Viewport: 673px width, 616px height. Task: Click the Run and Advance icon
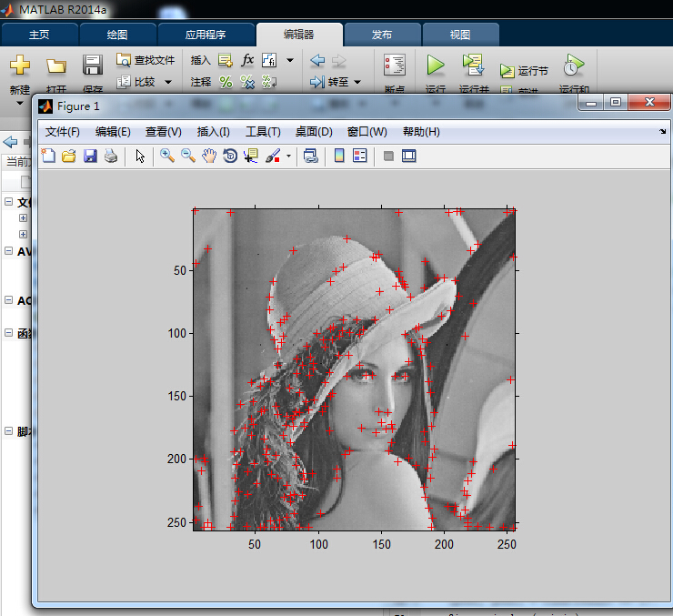474,65
